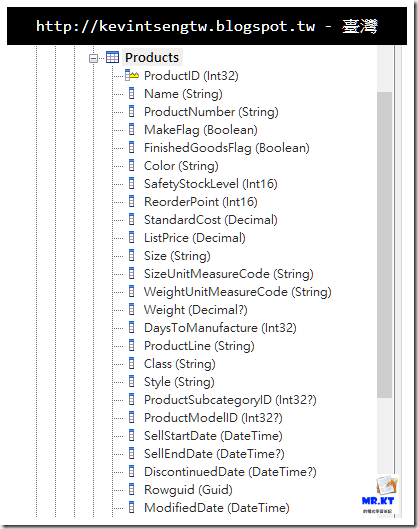Image resolution: width=418 pixels, height=529 pixels.
Task: Click the column icon beside ProductLine
Action: click(132, 345)
